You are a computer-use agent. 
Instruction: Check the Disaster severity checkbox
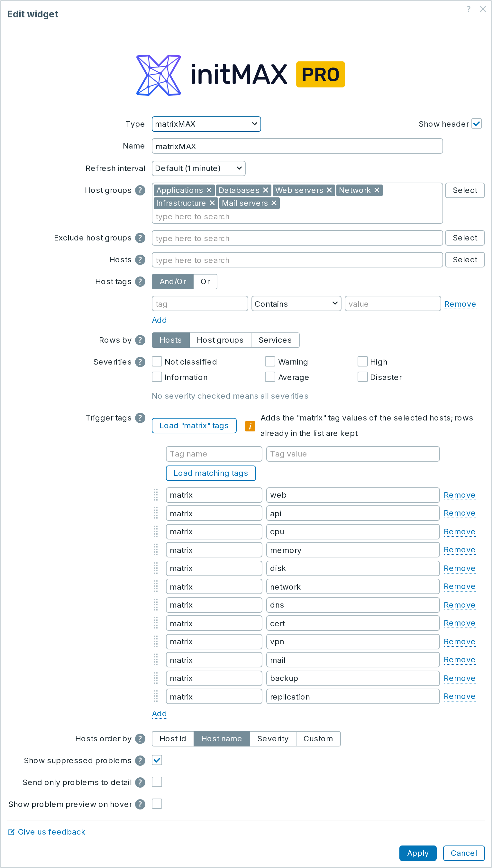363,377
